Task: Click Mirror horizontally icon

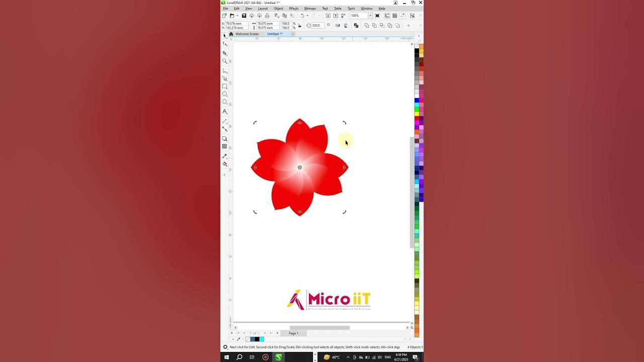Action: point(338,26)
